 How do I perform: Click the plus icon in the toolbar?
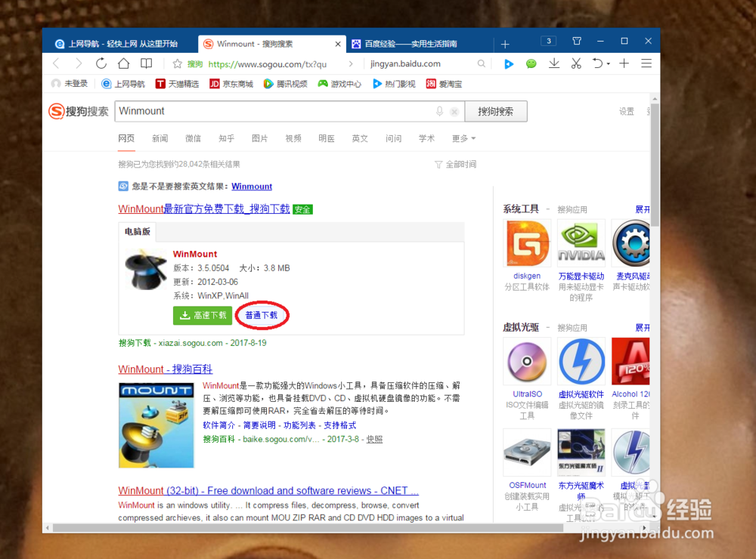coord(624,63)
